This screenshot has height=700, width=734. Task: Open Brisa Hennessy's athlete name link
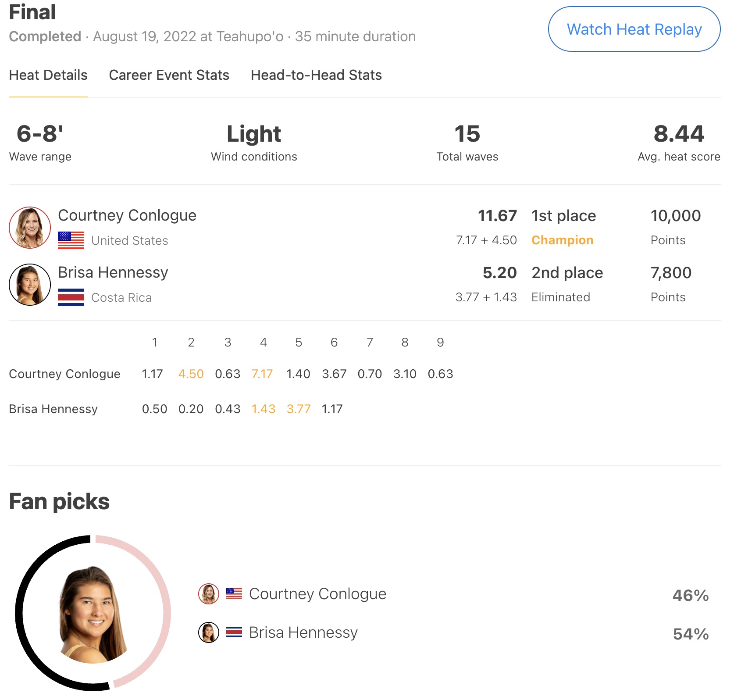[x=113, y=272]
